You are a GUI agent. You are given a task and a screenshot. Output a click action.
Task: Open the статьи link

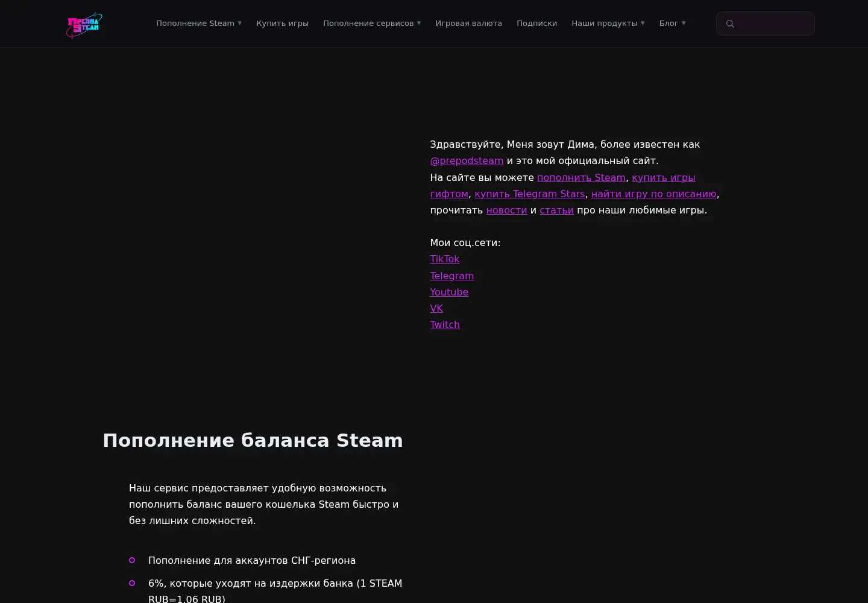pyautogui.click(x=556, y=210)
